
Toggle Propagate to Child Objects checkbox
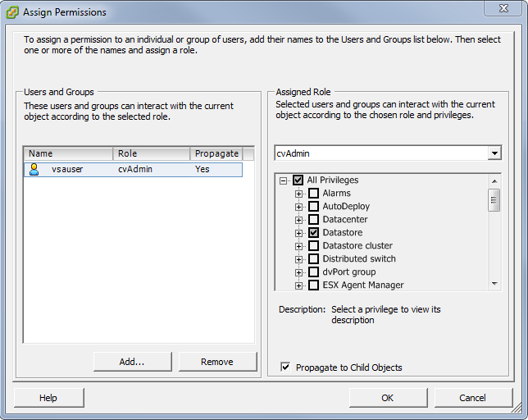pyautogui.click(x=285, y=367)
